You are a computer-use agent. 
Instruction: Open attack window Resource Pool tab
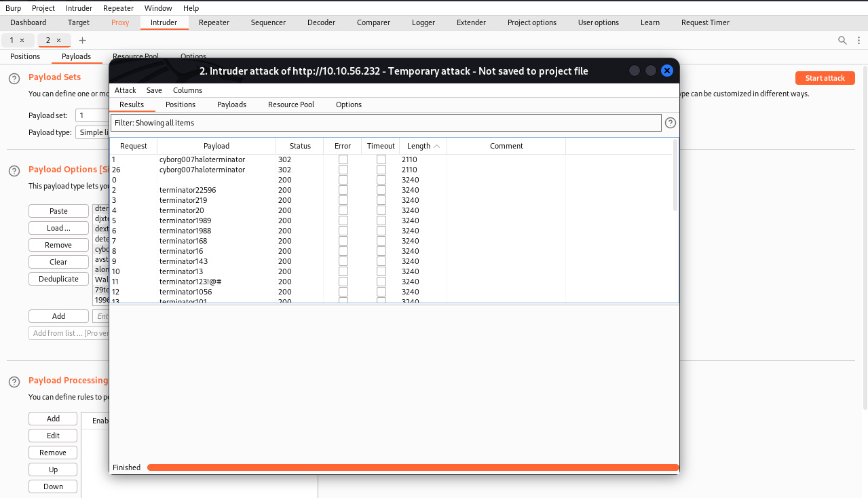point(291,104)
